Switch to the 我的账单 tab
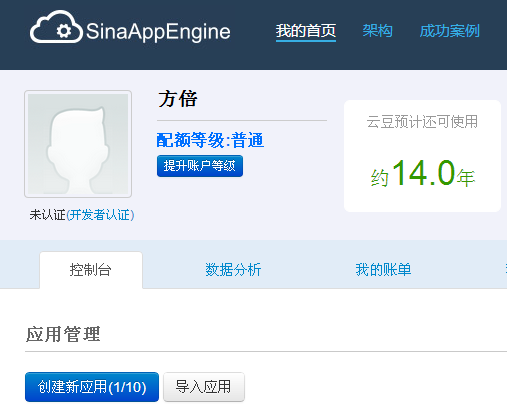 point(383,270)
